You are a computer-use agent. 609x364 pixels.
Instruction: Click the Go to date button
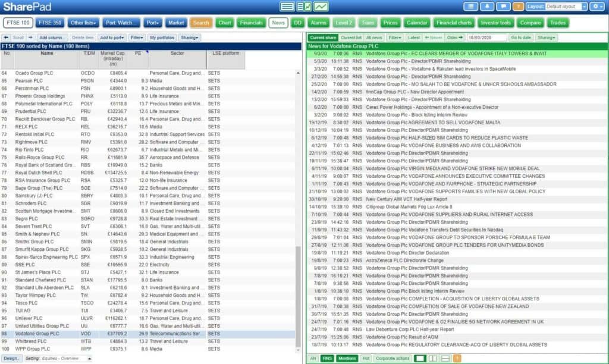(x=521, y=37)
